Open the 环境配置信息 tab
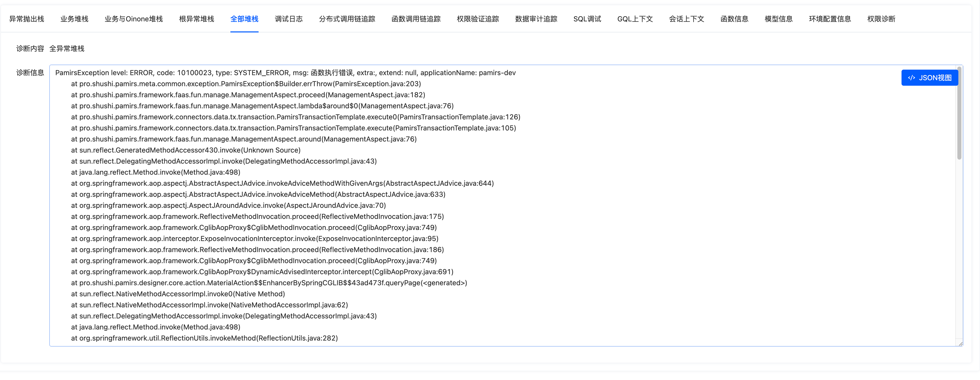This screenshot has width=980, height=380. [830, 19]
